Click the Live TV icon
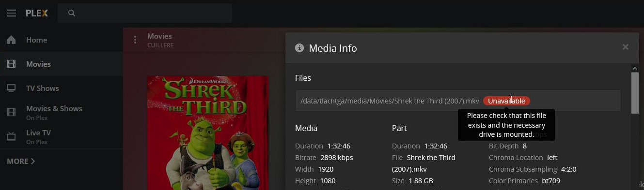 11,137
